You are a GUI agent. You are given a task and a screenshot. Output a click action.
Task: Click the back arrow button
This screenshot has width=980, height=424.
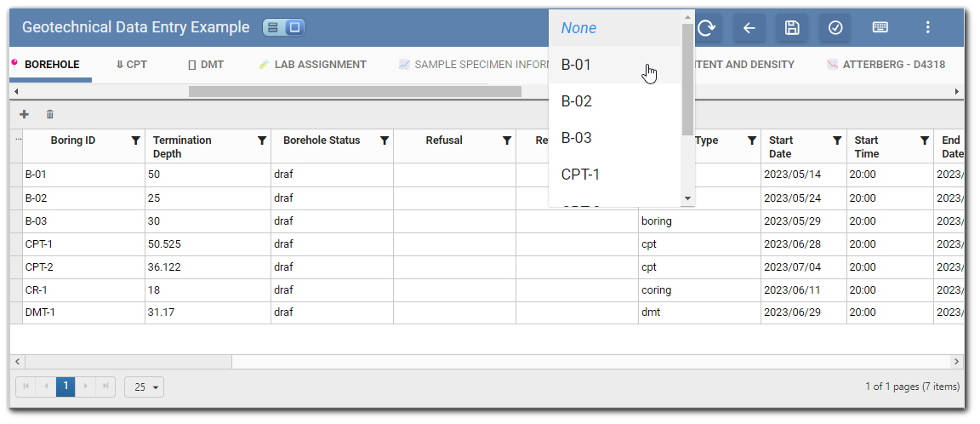749,28
